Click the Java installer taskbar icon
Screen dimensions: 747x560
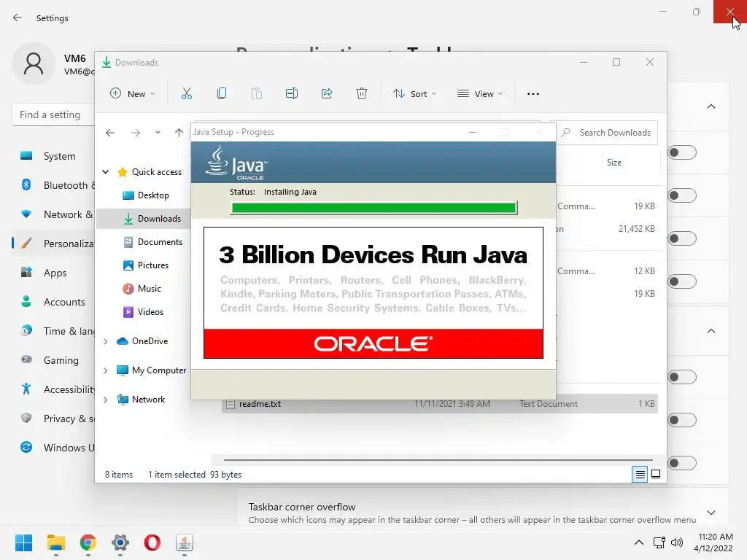(185, 542)
